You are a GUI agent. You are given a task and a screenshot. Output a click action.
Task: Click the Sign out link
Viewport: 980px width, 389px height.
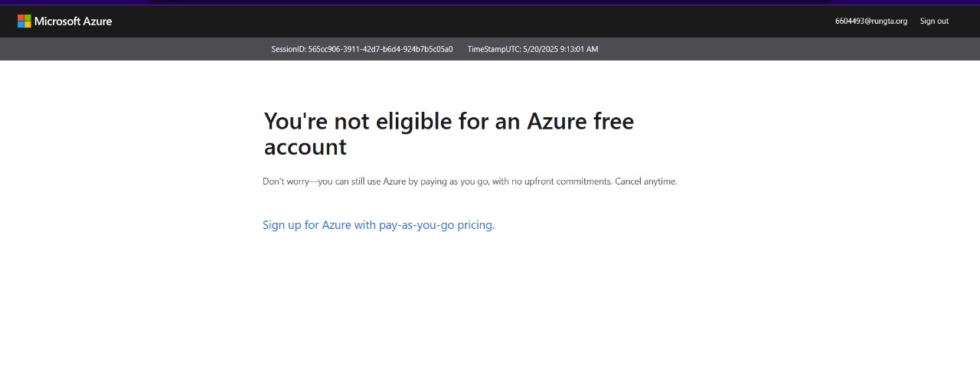934,21
